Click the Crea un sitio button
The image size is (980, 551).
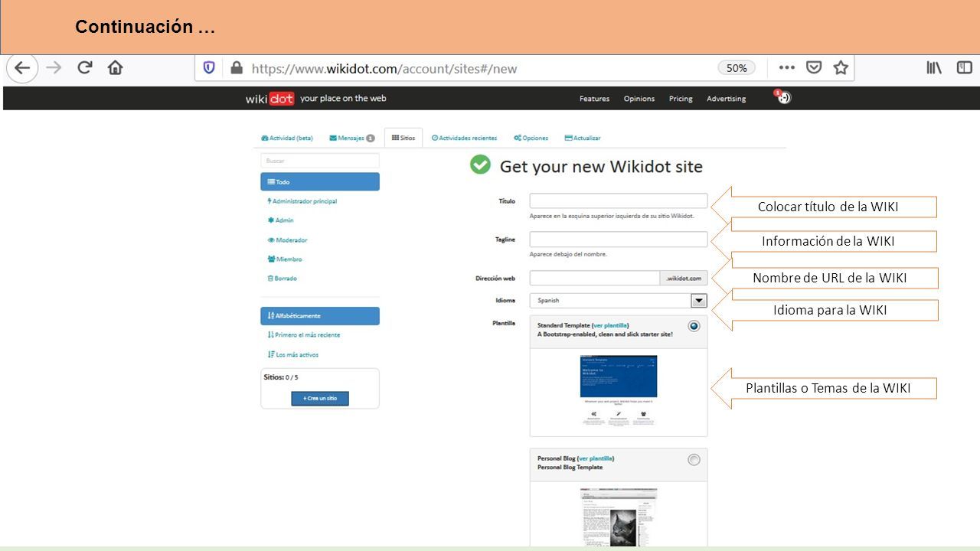point(320,398)
